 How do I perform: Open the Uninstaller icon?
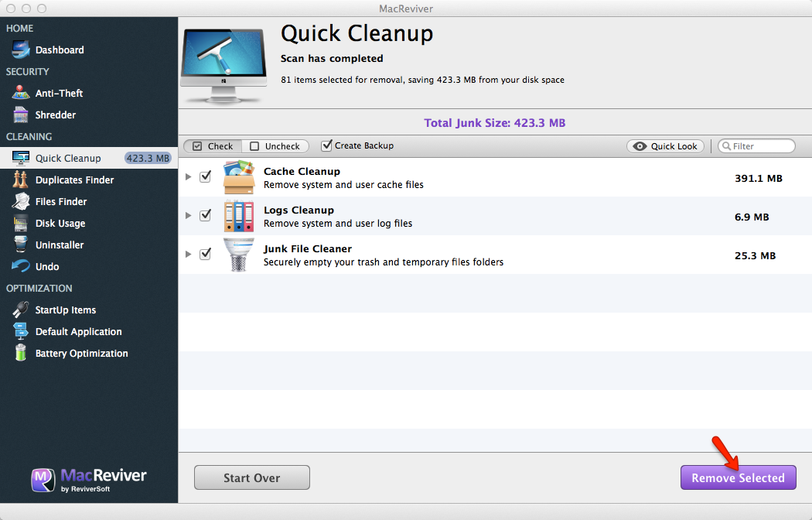pos(21,245)
